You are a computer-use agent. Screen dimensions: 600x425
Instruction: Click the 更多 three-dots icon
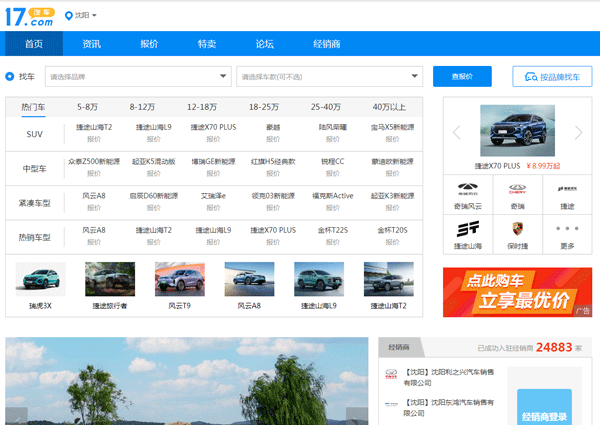tap(567, 228)
